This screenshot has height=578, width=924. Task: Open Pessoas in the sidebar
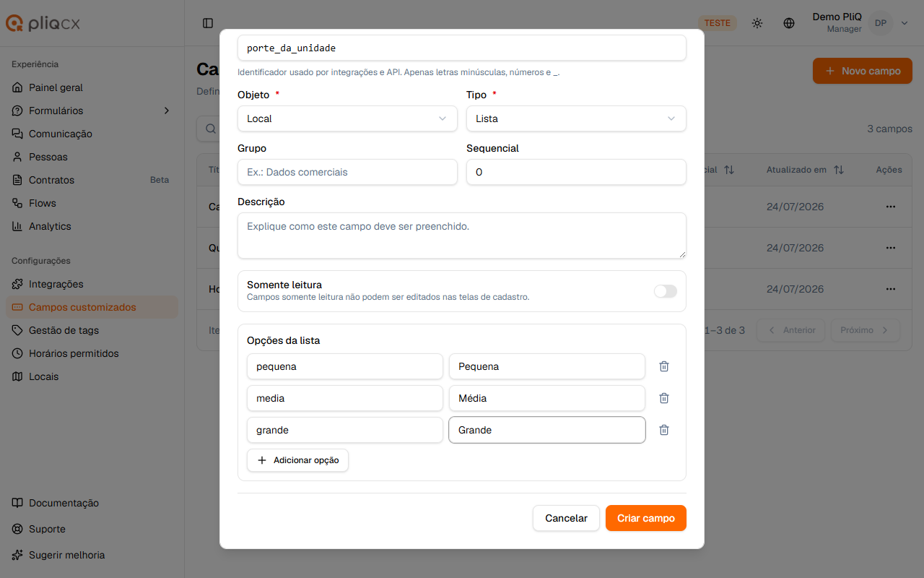[x=92, y=157]
